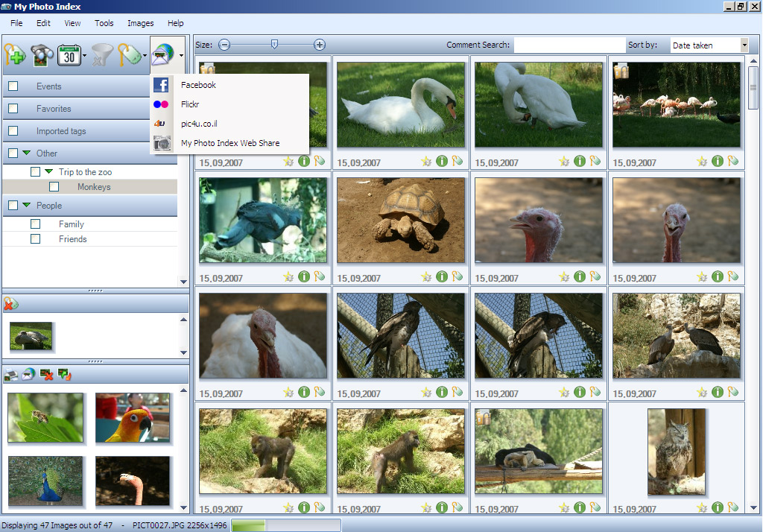Image resolution: width=763 pixels, height=532 pixels.
Task: Tick the Imported tags checkbox
Action: [13, 131]
